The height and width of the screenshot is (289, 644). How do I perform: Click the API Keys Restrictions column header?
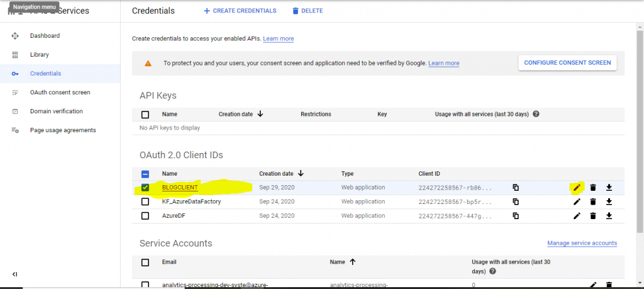coord(316,115)
